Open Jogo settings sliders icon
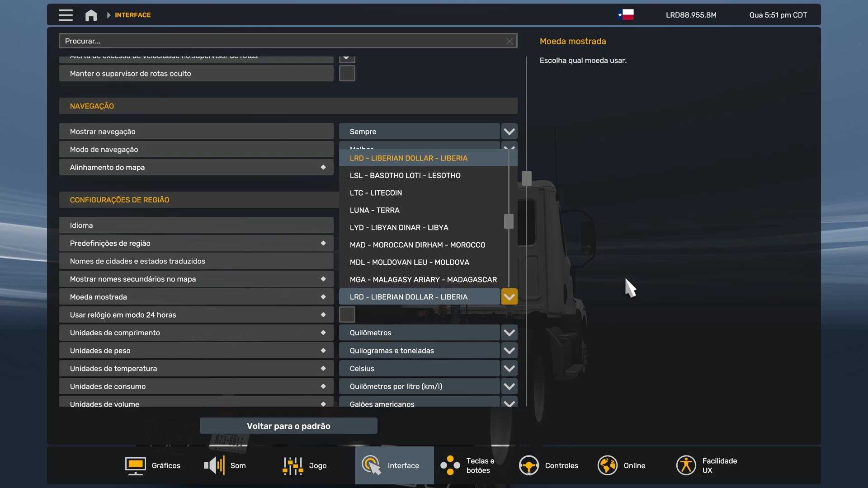Image resolution: width=868 pixels, height=488 pixels. [x=292, y=465]
